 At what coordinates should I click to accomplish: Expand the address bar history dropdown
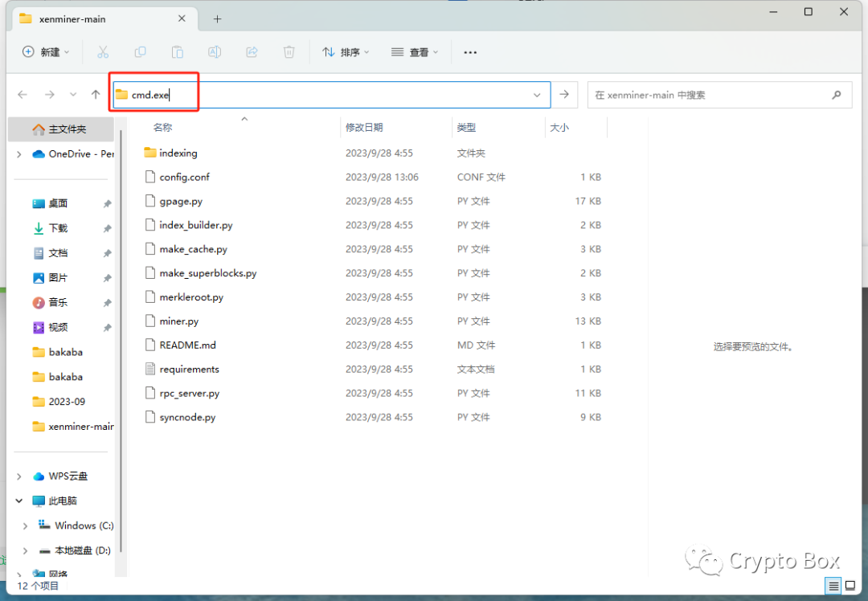[537, 95]
